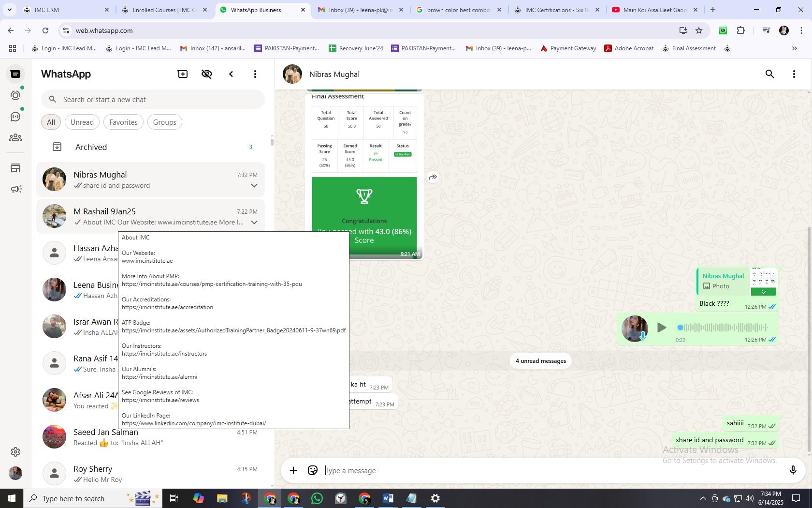This screenshot has height=508, width=812.
Task: Switch to IMC Certifications browser tab
Action: click(x=557, y=10)
